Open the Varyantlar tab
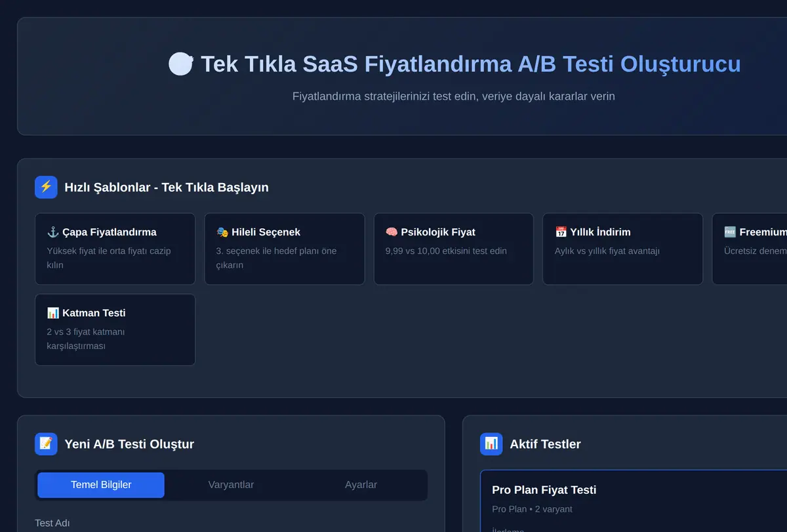This screenshot has width=787, height=532. point(231,485)
